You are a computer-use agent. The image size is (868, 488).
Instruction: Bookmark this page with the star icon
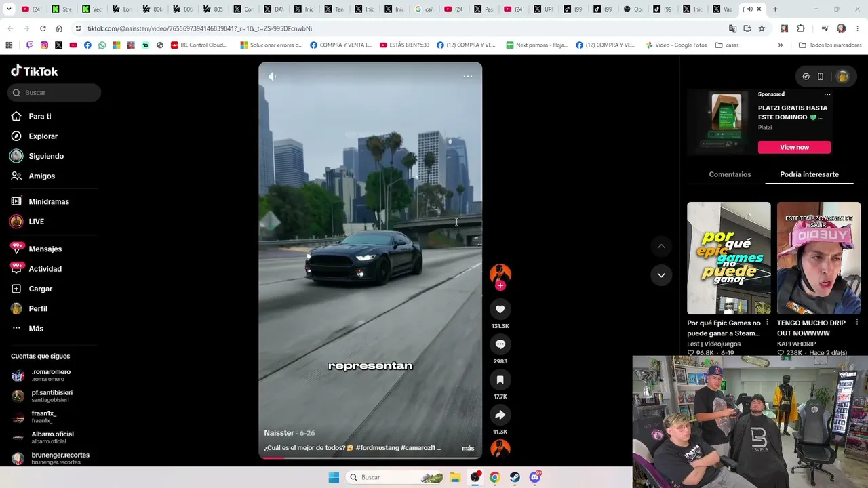click(x=762, y=28)
